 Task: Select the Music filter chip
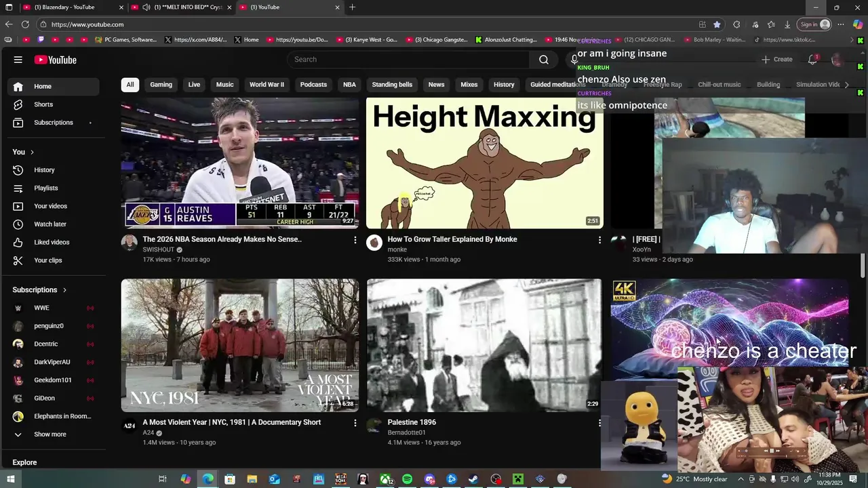tap(224, 85)
